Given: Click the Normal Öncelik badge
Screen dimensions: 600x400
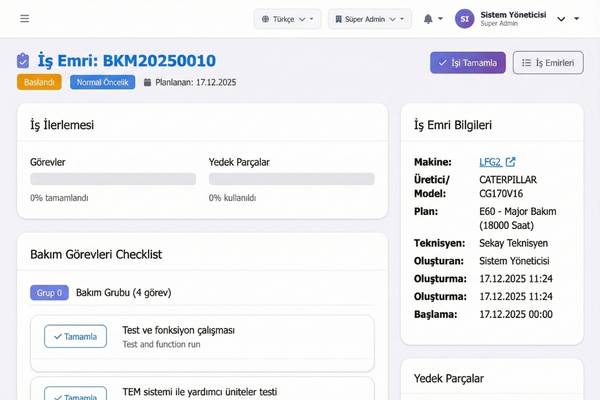Looking at the screenshot, I should 103,82.
